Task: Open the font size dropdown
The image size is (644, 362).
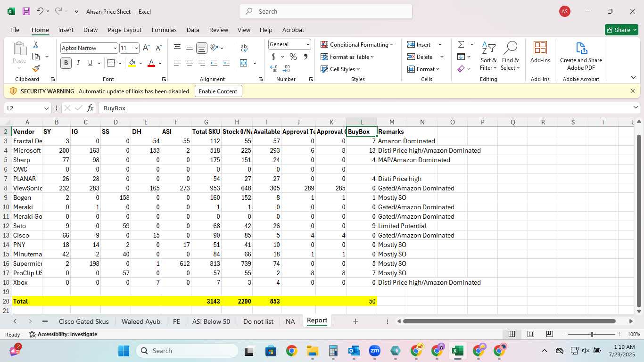Action: click(x=136, y=48)
